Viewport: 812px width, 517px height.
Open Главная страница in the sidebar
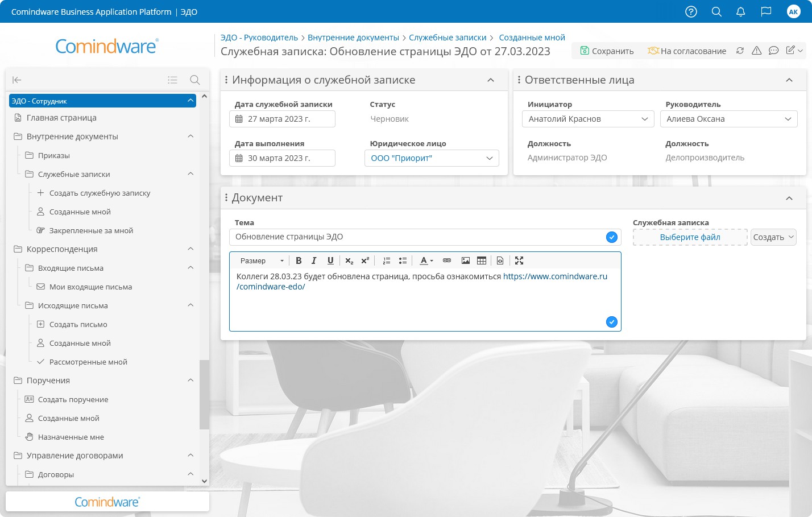click(x=61, y=118)
